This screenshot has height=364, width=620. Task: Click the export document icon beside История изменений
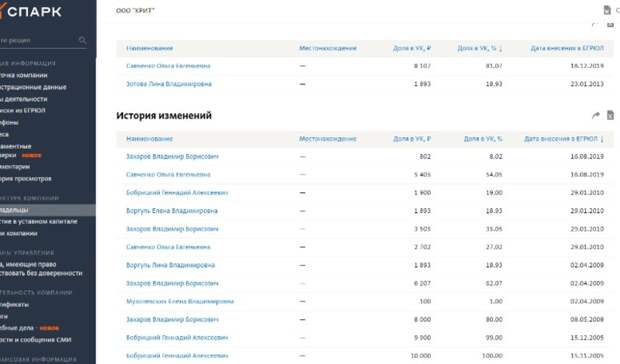coord(611,115)
